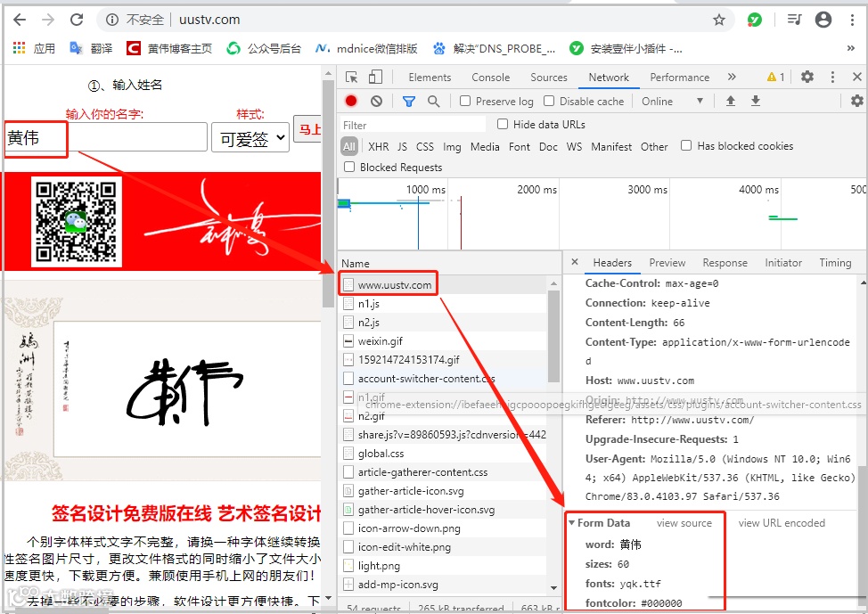Viewport: 868px width, 614px height.
Task: Open Network panel settings gear
Action: pos(857,101)
